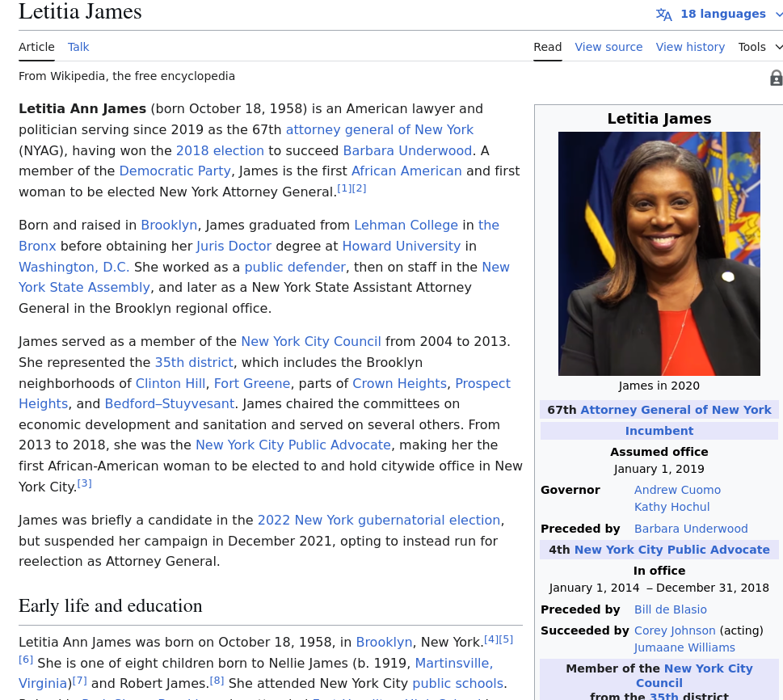Follow the Howard University link
Screen dimensions: 783x700
402,247
